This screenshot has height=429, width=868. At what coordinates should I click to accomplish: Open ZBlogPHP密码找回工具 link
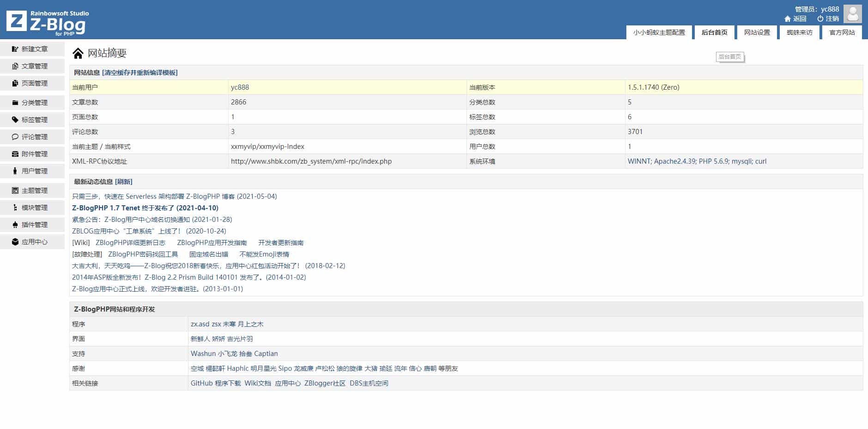coord(143,254)
